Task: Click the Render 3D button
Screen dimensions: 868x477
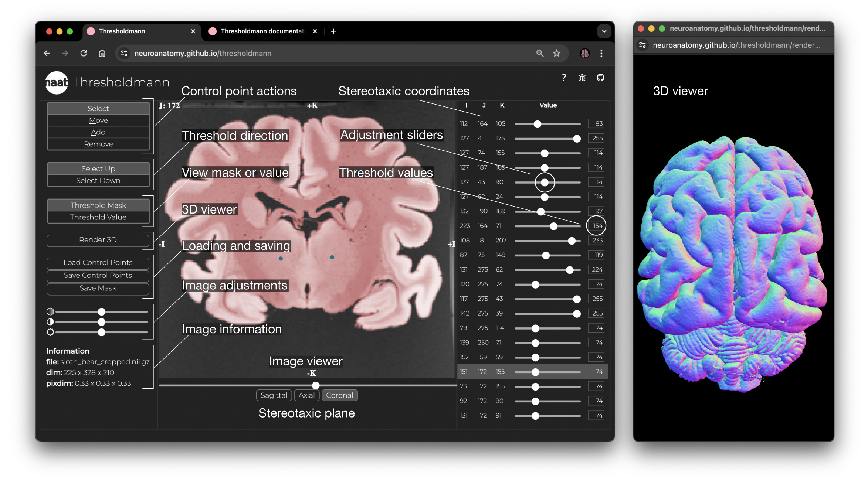Action: (98, 240)
